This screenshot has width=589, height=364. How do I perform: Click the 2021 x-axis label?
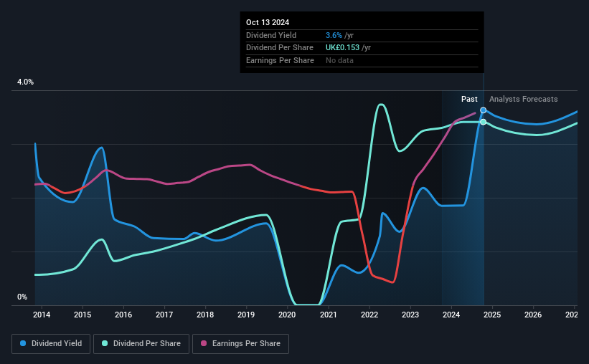pos(329,315)
